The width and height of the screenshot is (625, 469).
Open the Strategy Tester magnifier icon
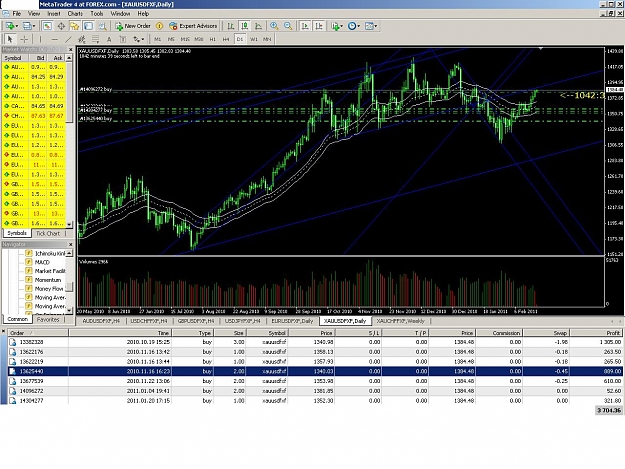pyautogui.click(x=102, y=26)
